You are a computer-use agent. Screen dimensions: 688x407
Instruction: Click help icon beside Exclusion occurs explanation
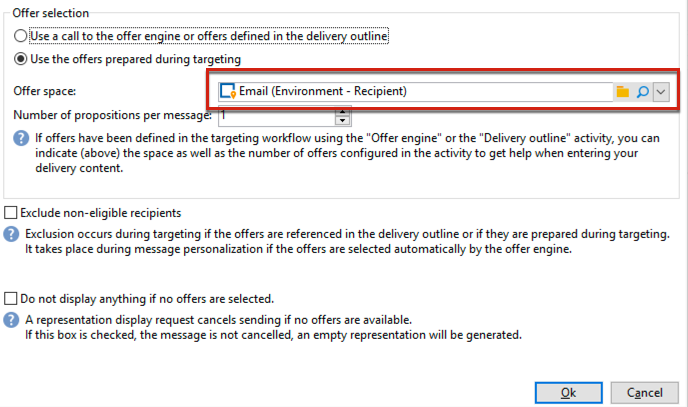click(x=10, y=233)
